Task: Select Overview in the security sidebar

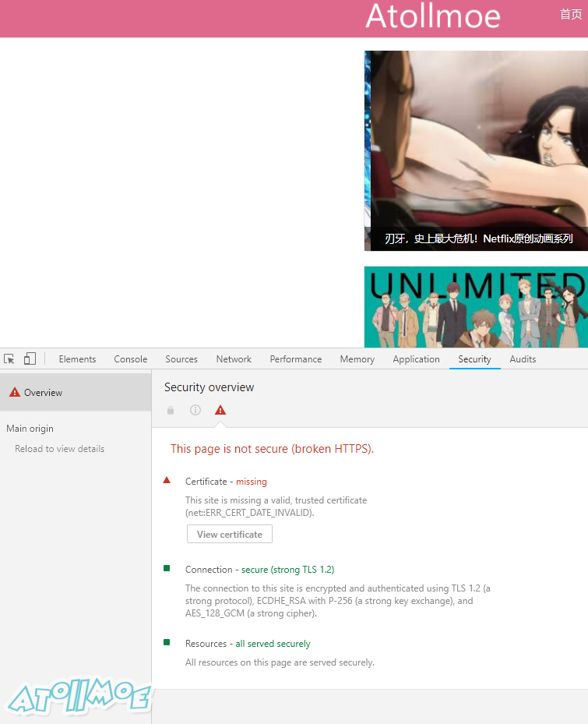Action: click(76, 392)
